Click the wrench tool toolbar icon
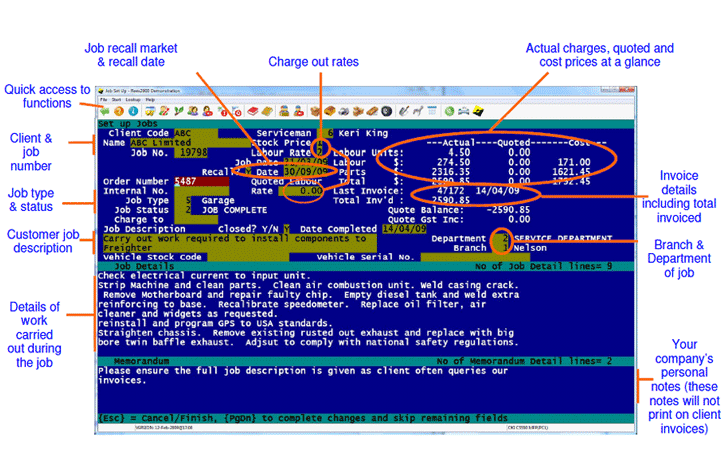Viewport: 726px width, 476px height. coord(403,110)
